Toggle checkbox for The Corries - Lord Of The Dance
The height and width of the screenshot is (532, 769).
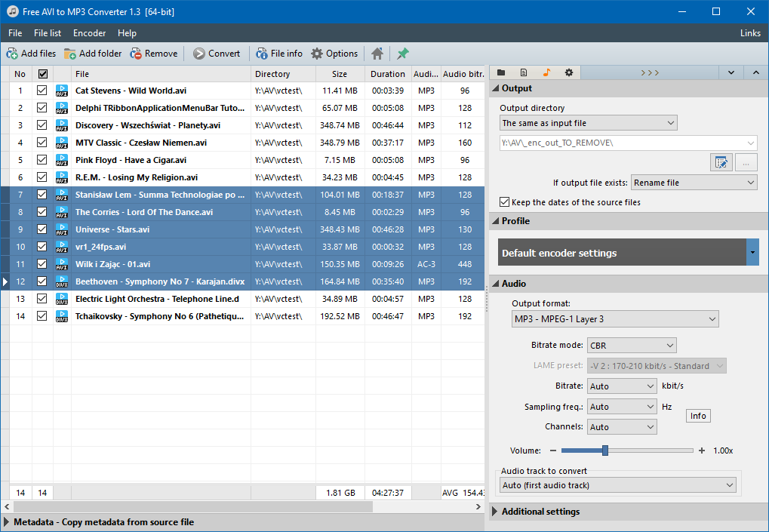coord(42,212)
